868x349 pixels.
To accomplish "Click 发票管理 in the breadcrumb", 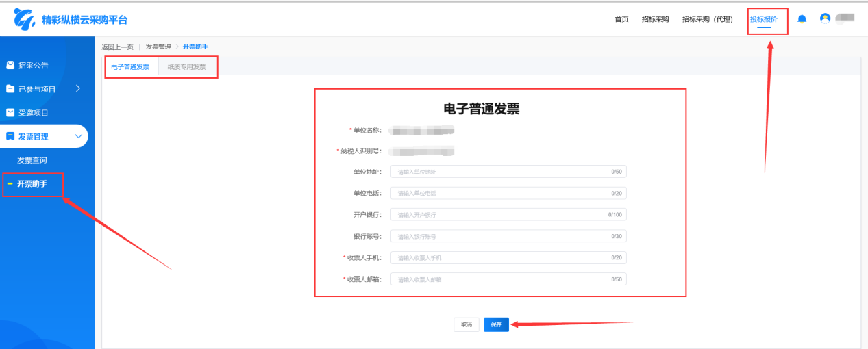I will pyautogui.click(x=158, y=47).
